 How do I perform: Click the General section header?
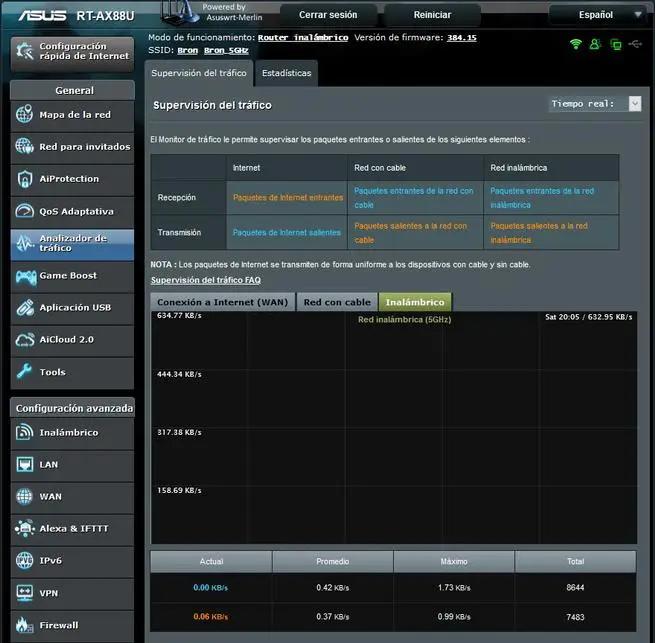pyautogui.click(x=73, y=90)
